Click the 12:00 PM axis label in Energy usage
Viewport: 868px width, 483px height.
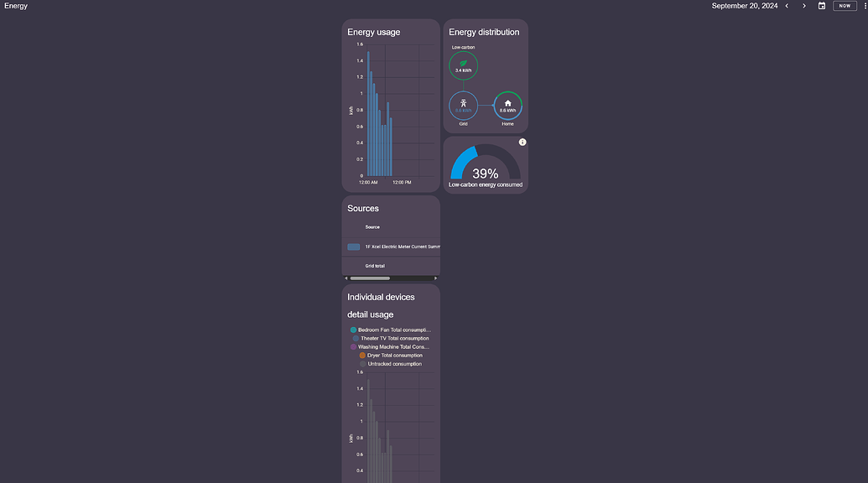click(402, 183)
